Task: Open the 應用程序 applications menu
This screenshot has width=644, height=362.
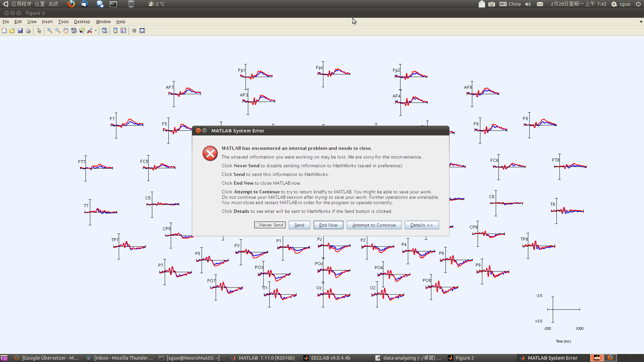Action: point(21,4)
